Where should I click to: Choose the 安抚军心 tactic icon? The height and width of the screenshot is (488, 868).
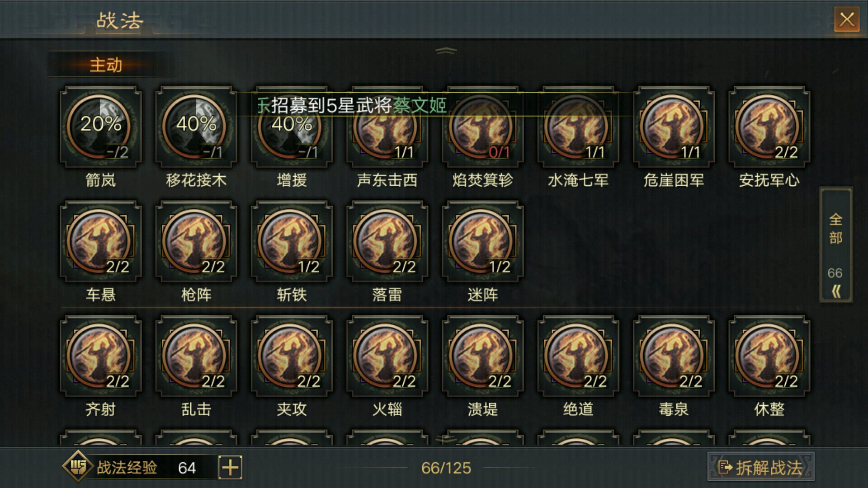coord(769,127)
